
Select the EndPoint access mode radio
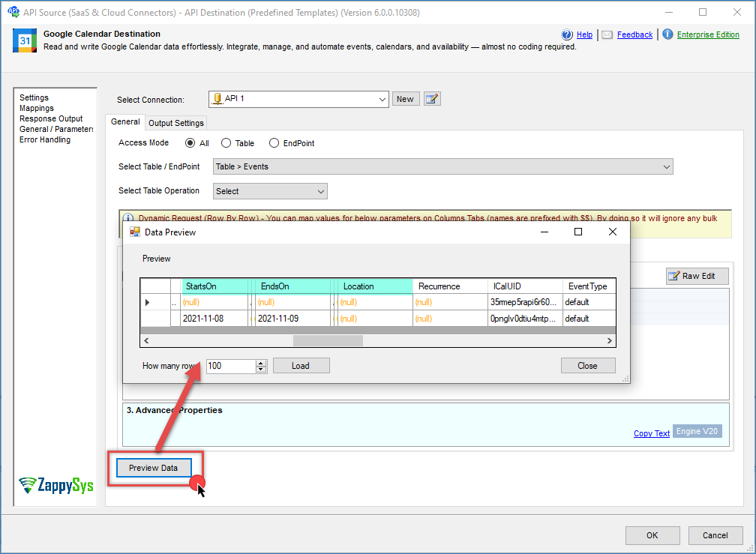[x=274, y=143]
